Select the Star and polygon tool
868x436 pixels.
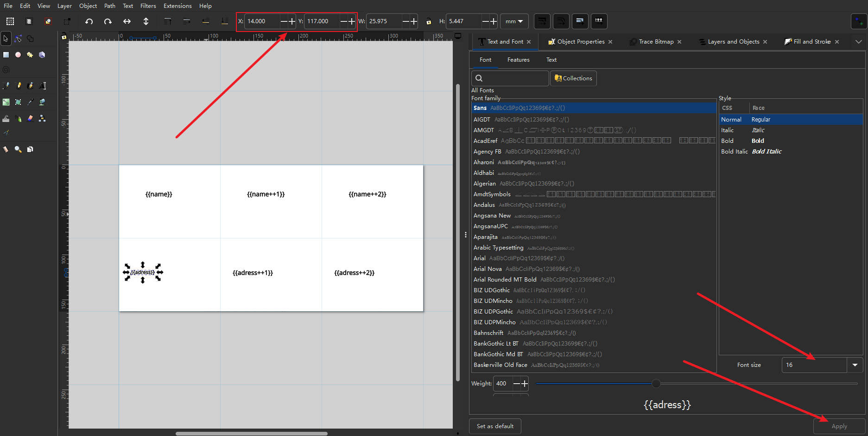click(30, 55)
